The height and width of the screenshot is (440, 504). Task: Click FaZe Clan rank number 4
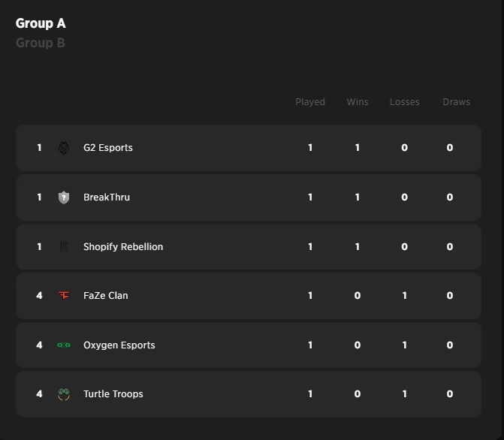pos(39,295)
